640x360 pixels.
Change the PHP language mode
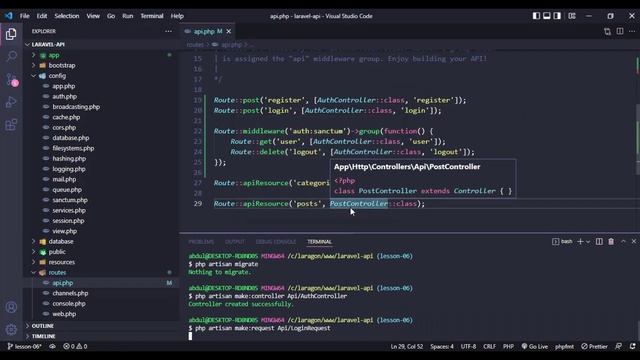pyautogui.click(x=508, y=347)
